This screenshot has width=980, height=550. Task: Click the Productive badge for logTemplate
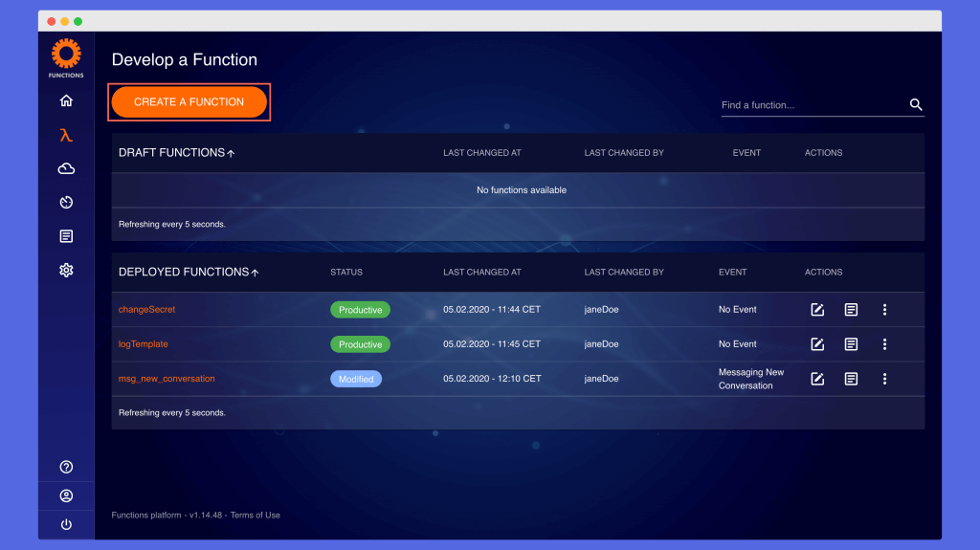[360, 344]
